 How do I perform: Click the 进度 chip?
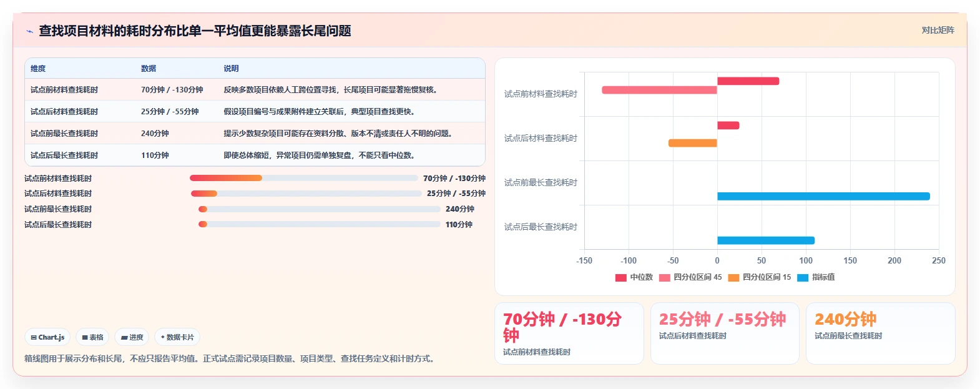tap(132, 337)
